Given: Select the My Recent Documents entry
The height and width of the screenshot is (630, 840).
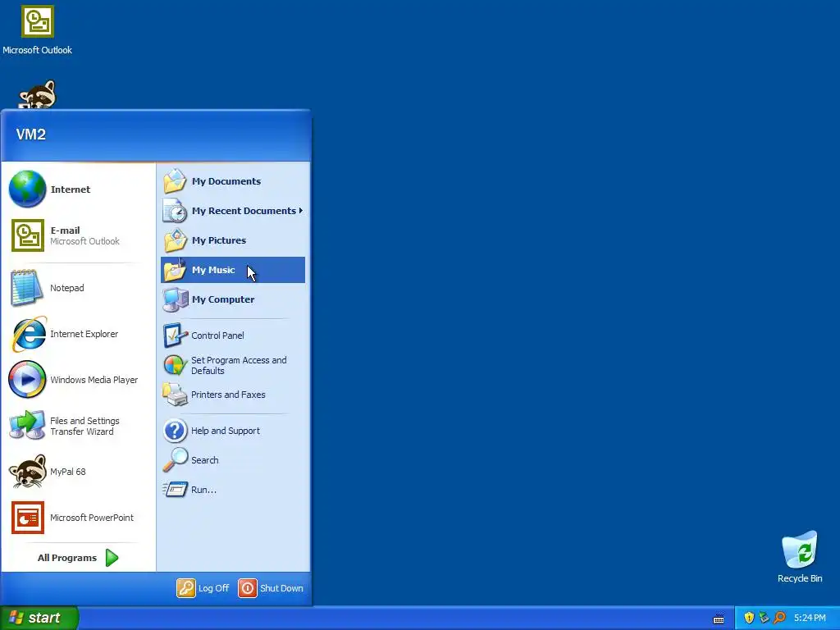Looking at the screenshot, I should (233, 211).
